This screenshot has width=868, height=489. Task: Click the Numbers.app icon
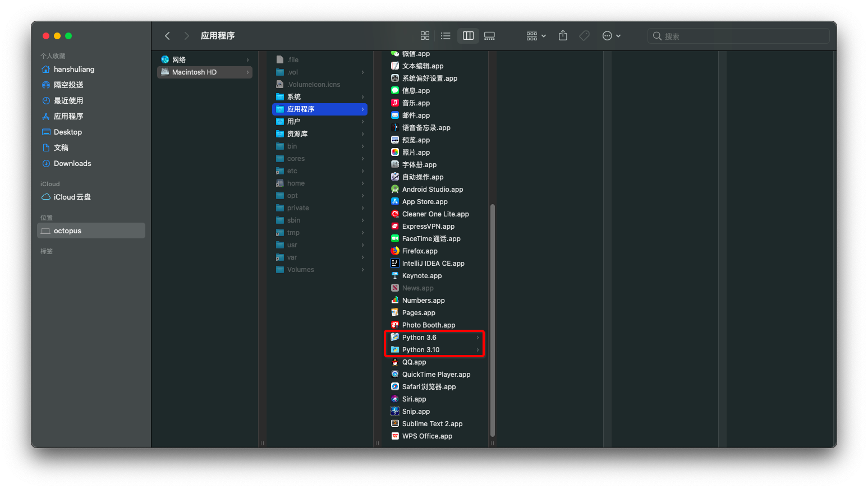click(x=395, y=301)
